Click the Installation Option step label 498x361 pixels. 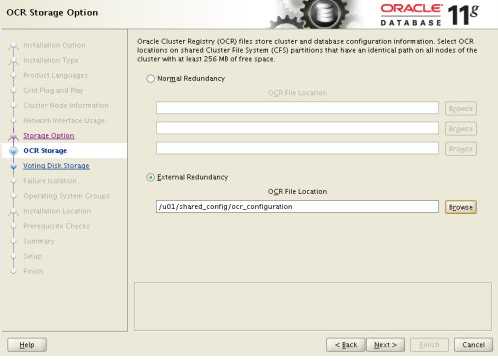[x=55, y=45]
